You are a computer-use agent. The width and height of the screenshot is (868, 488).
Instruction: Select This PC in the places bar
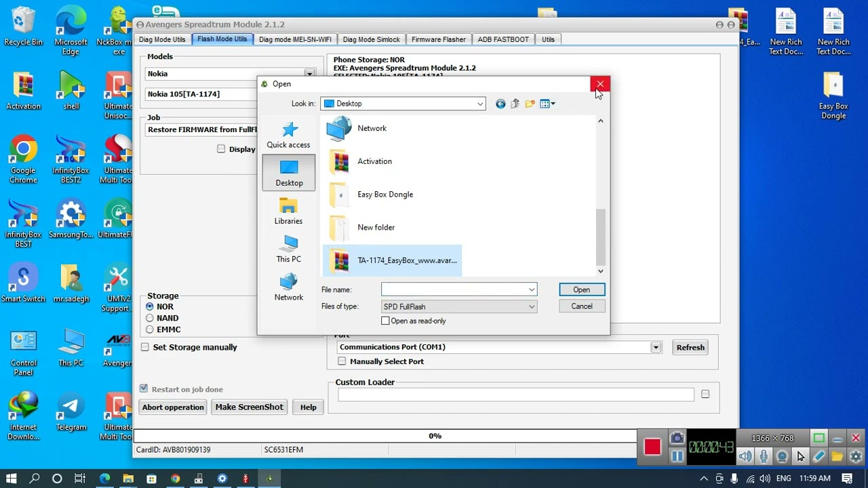pyautogui.click(x=288, y=249)
